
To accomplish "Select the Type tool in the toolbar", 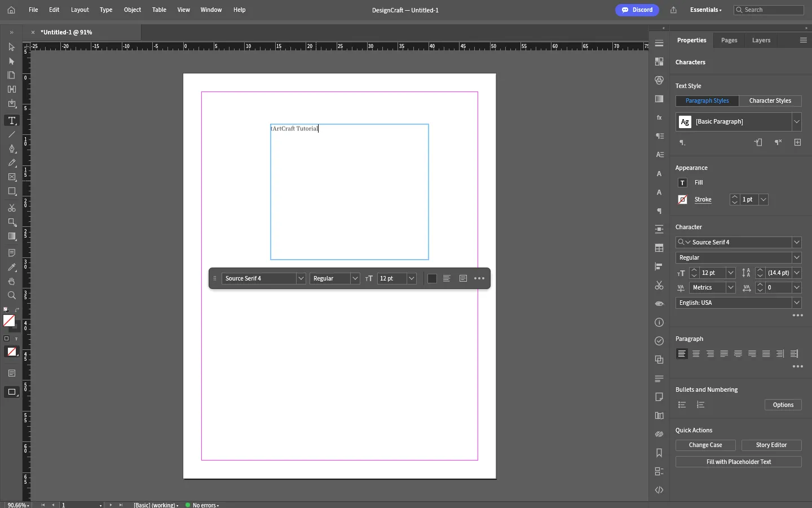I will (12, 121).
